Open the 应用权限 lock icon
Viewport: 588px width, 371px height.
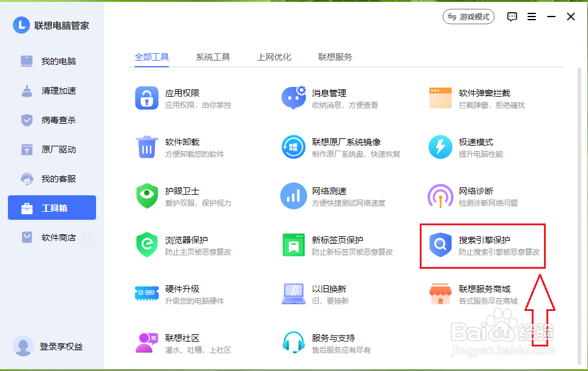pyautogui.click(x=147, y=99)
